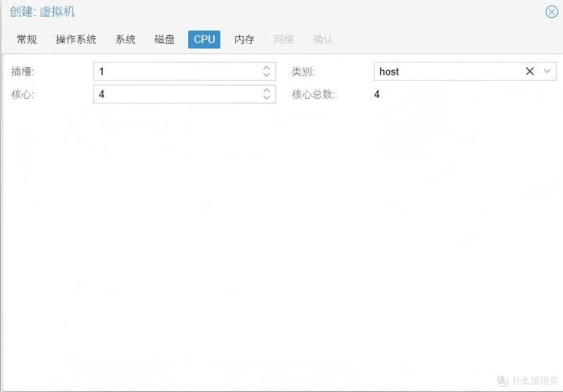Select the 磁盘 tab
Screen dimensions: 563x392
point(164,39)
